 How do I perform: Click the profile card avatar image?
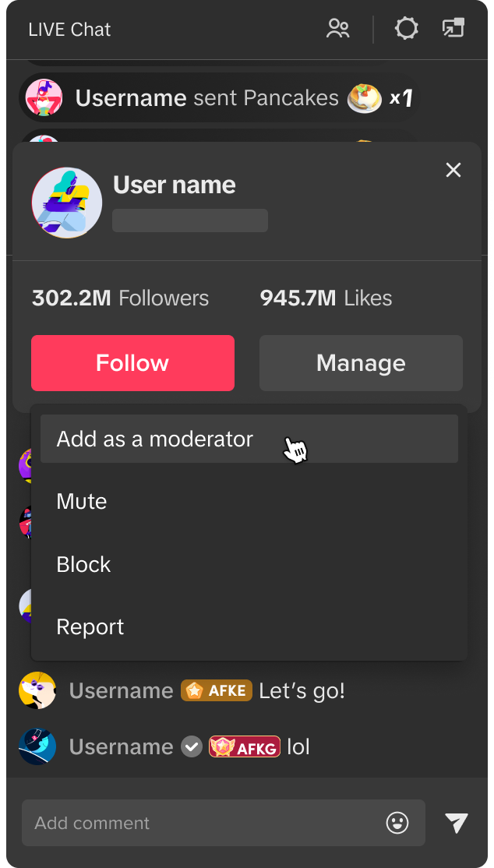(66, 202)
